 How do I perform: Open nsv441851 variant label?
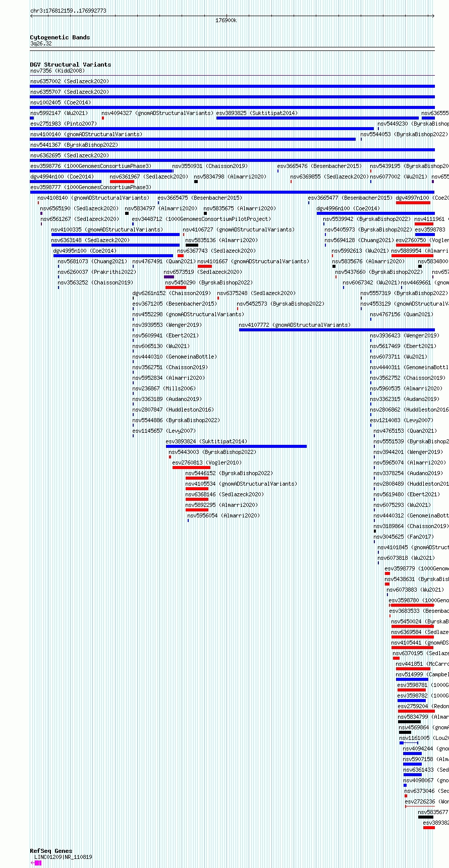[x=422, y=664]
